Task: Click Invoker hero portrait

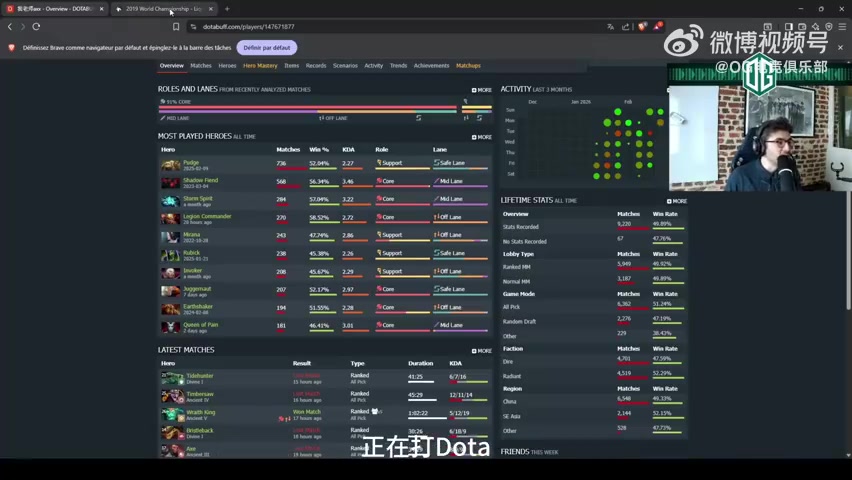Action: [170, 273]
